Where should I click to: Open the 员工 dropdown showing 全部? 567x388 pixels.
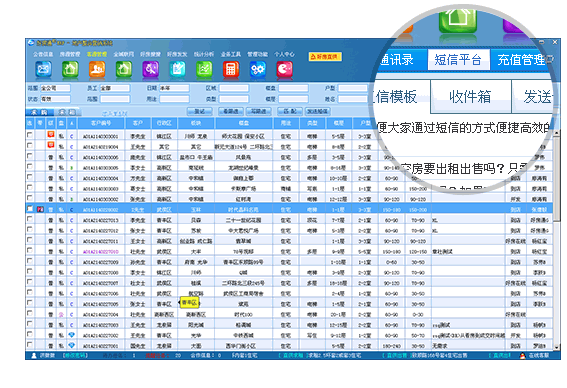click(x=115, y=88)
